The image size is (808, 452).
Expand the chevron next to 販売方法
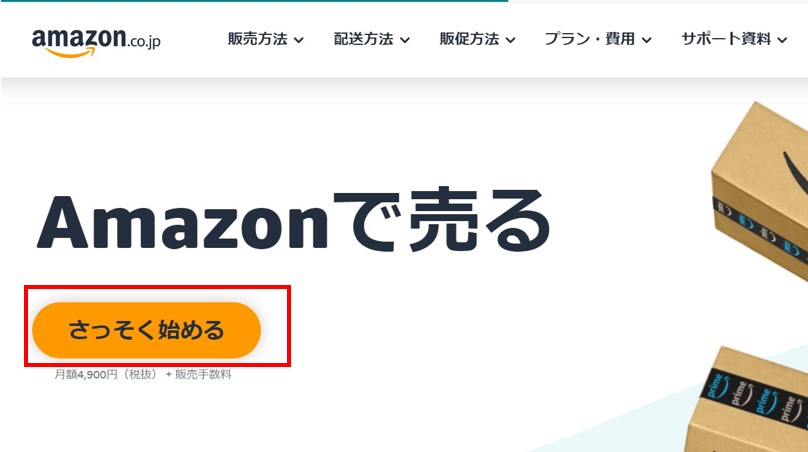point(298,40)
